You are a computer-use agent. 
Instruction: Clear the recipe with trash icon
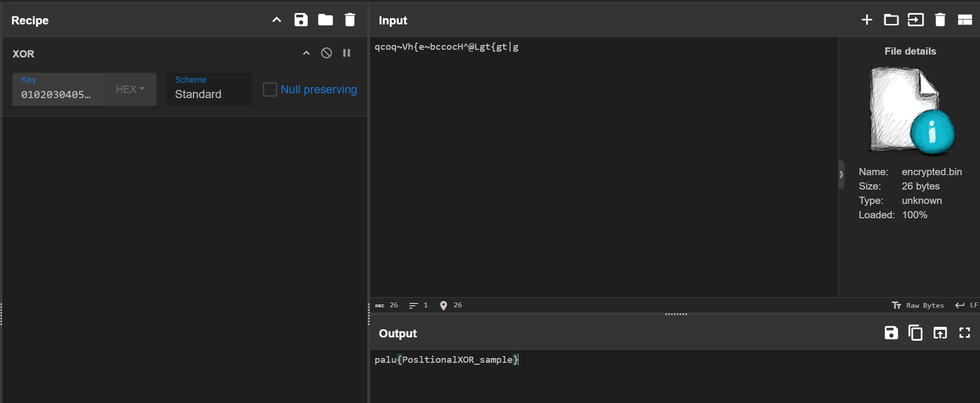click(x=350, y=20)
